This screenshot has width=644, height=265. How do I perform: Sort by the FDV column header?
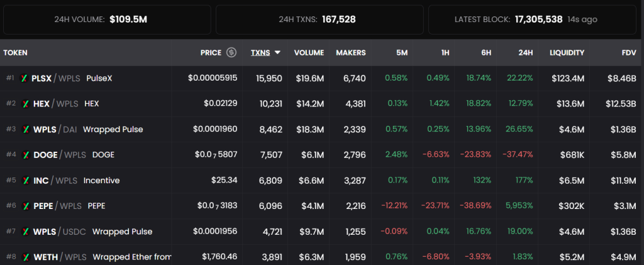click(x=629, y=53)
